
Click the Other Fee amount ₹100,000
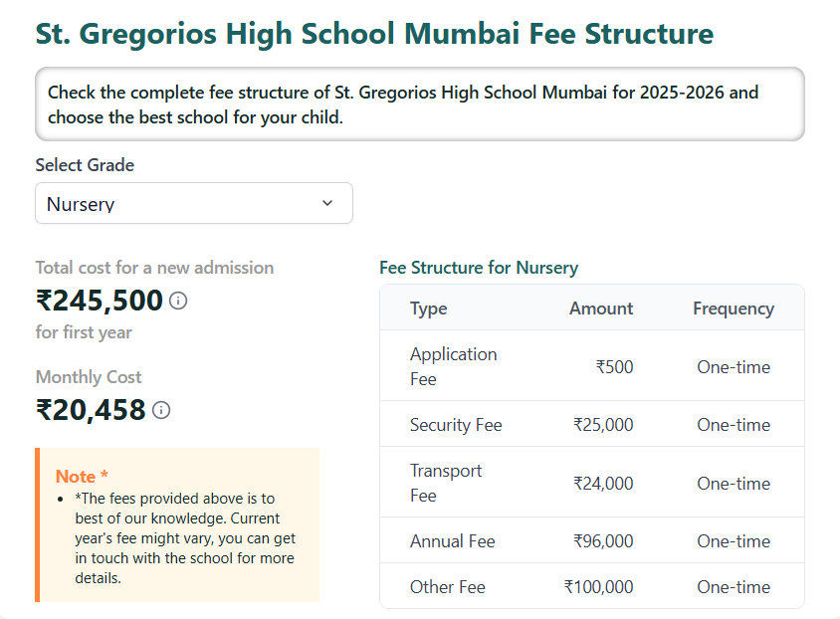pyautogui.click(x=598, y=587)
